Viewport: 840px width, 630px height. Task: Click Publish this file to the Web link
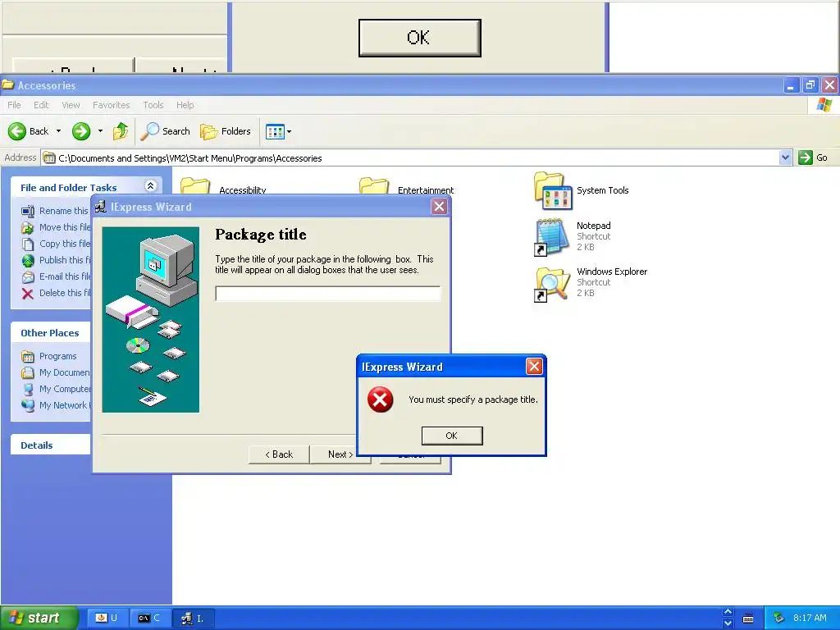[65, 260]
